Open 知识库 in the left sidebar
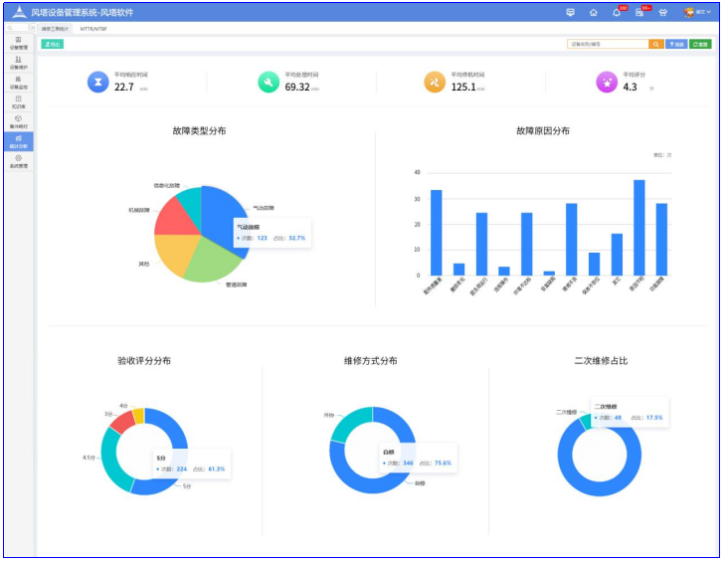Viewport: 728px width, 563px height. [x=19, y=101]
